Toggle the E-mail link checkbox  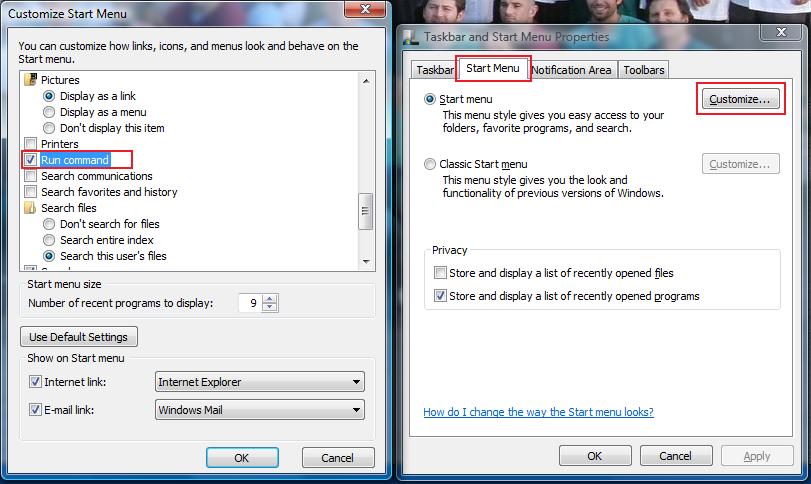point(35,410)
